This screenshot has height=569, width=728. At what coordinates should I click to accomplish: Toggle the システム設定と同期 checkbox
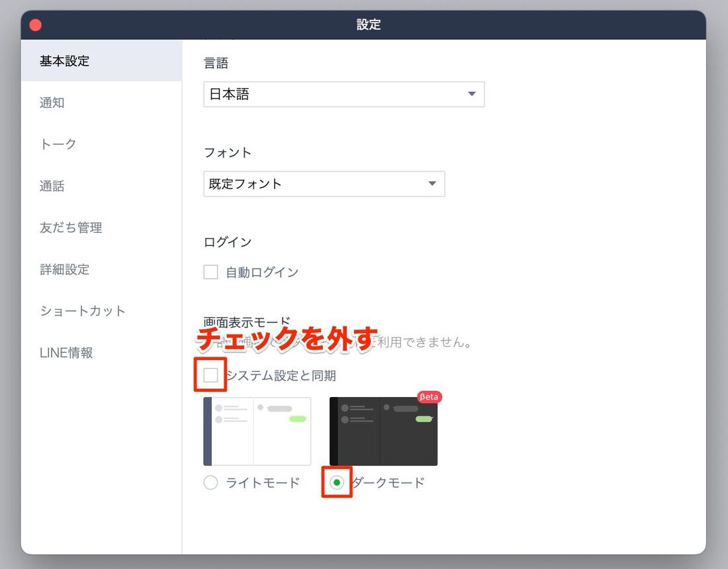coord(210,375)
